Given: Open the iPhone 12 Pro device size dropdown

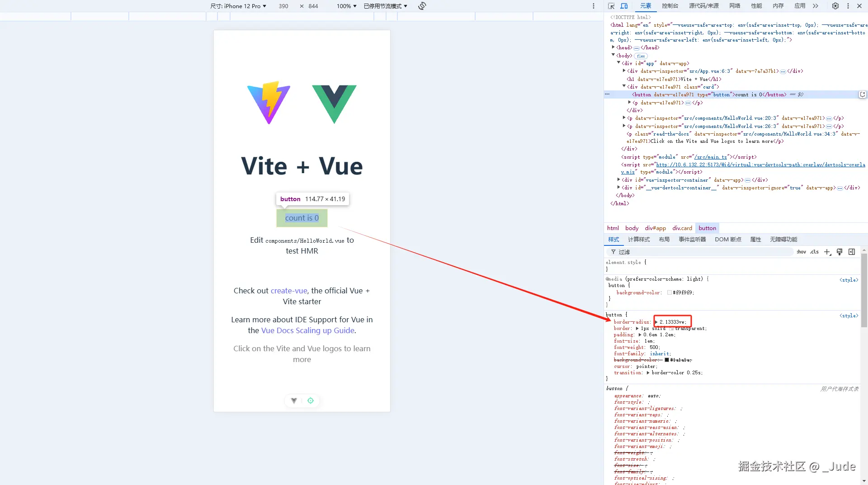Looking at the screenshot, I should 238,6.
